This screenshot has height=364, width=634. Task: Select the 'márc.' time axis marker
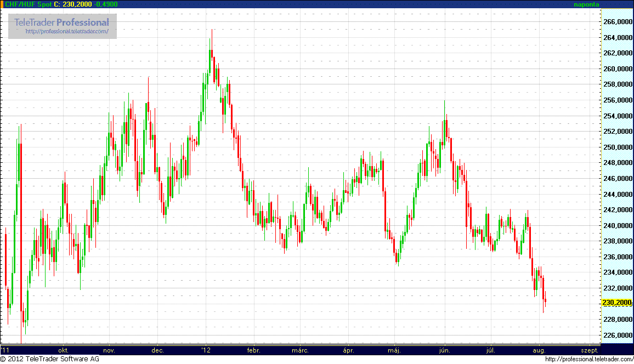click(x=300, y=350)
